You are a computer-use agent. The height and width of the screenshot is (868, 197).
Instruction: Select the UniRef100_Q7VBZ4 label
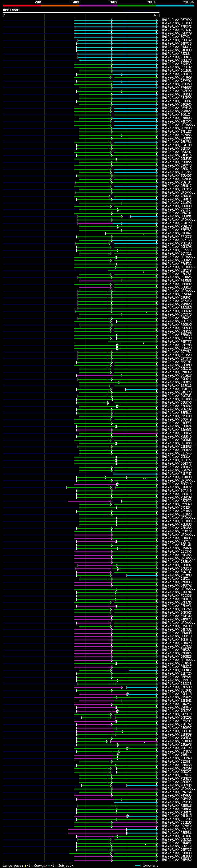(x=177, y=548)
